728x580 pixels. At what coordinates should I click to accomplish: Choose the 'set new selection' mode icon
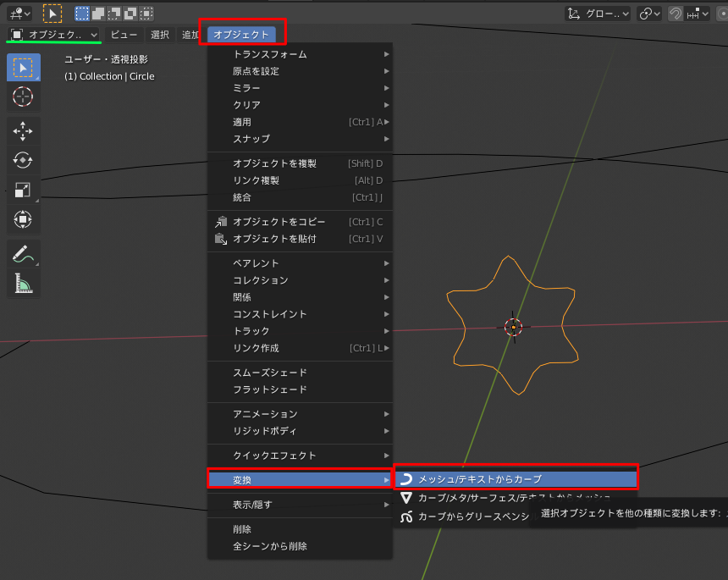click(x=82, y=14)
